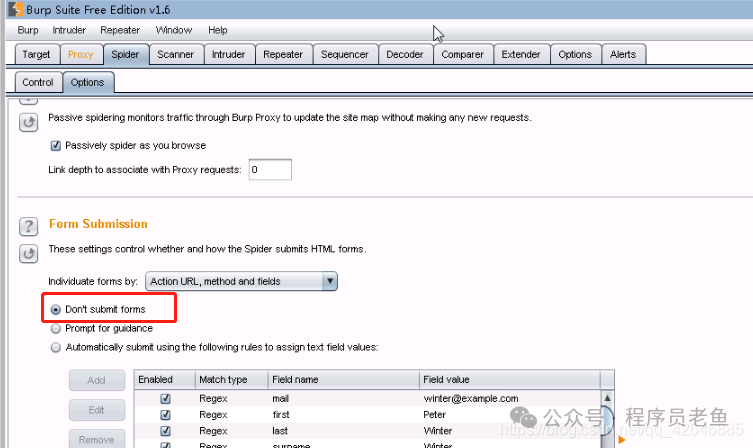Switch to the Decoder tab
Viewport: 753px width, 448px height.
(x=405, y=54)
